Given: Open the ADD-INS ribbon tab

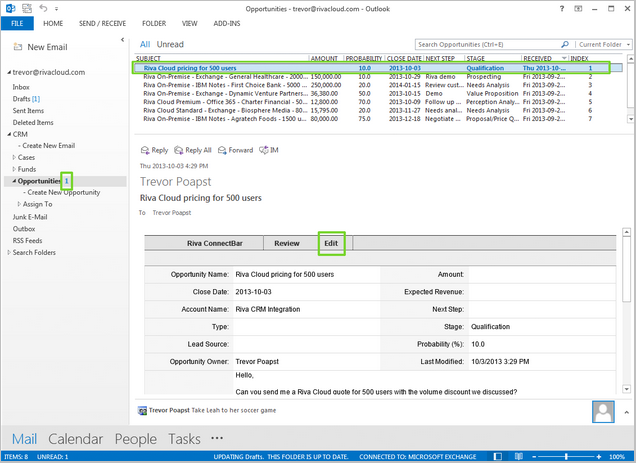Looking at the screenshot, I should point(227,24).
